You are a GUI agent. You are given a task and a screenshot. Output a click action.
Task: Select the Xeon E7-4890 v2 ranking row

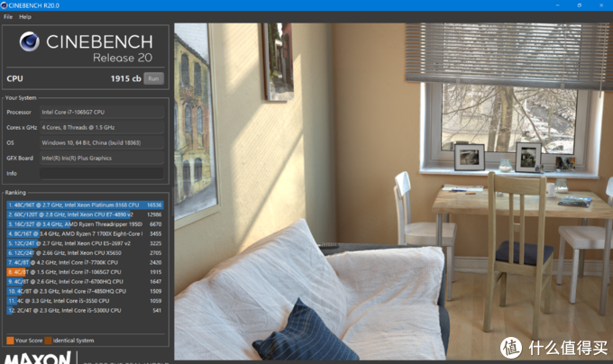tap(86, 214)
